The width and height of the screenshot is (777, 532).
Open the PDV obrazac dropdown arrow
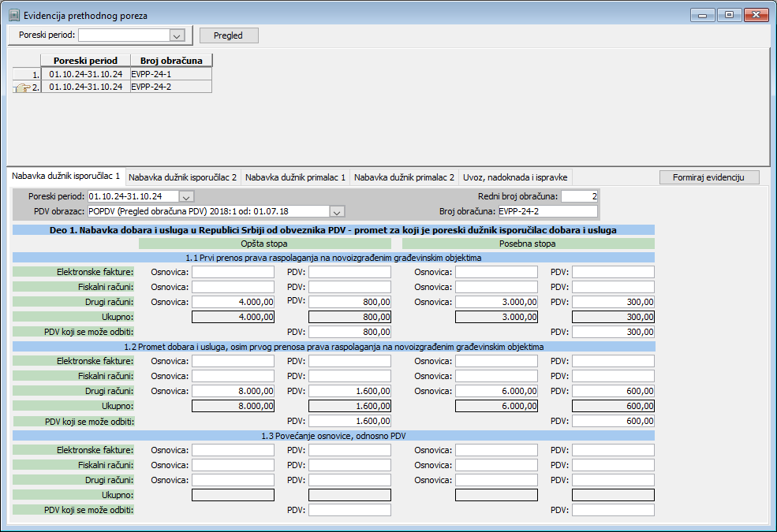pos(337,212)
